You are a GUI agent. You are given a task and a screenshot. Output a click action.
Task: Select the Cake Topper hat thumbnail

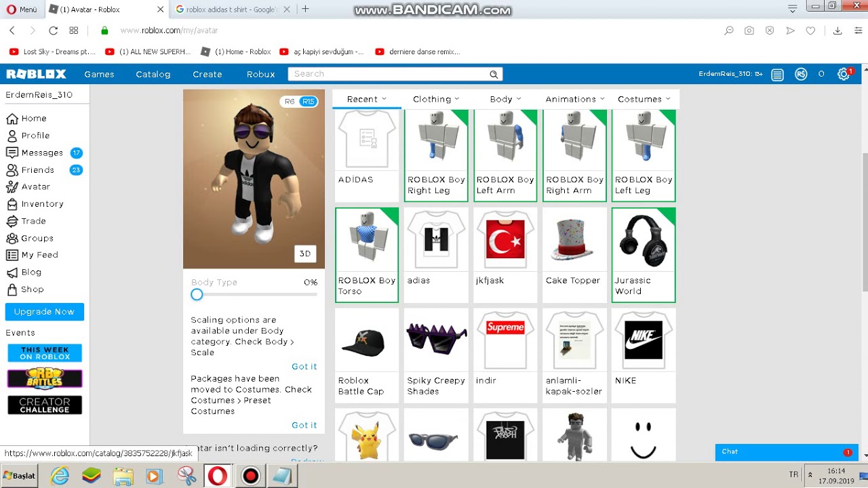(574, 240)
